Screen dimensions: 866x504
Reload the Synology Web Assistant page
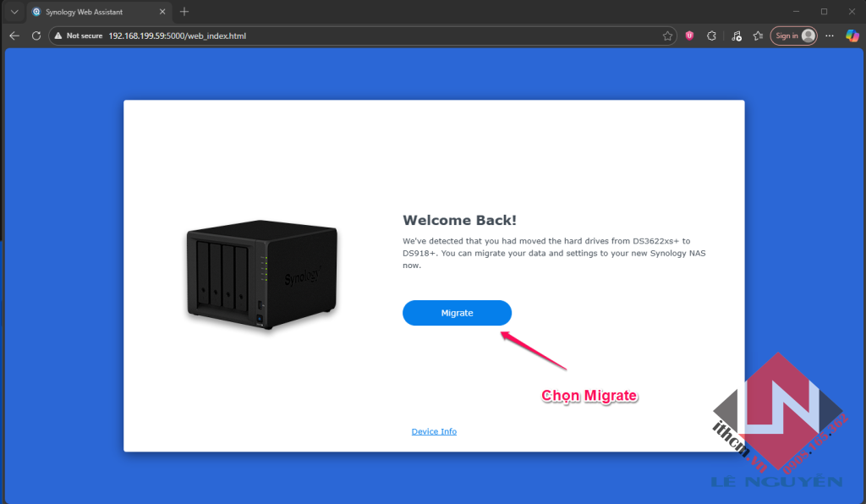pyautogui.click(x=35, y=36)
